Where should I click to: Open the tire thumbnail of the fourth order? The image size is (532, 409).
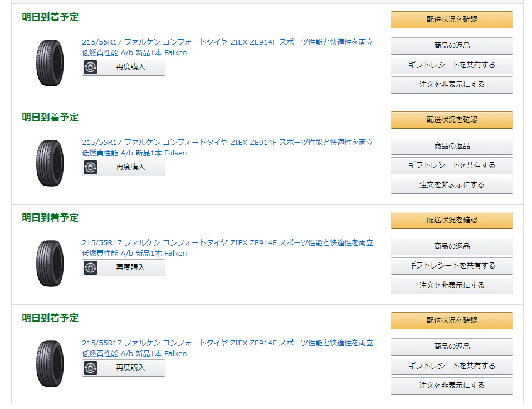50,363
